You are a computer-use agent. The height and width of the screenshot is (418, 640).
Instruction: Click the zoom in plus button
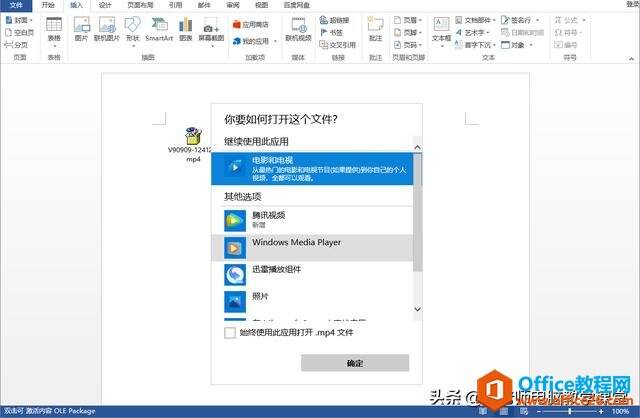(601, 411)
